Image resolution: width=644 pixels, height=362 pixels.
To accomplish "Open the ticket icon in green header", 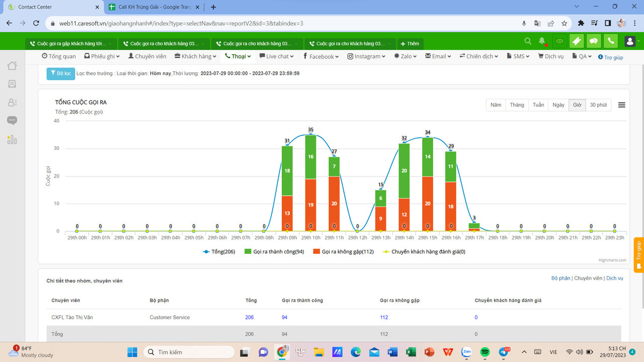I will point(577,41).
